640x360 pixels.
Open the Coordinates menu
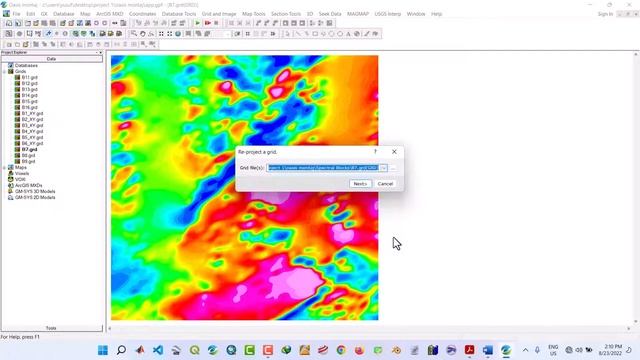tap(142, 14)
